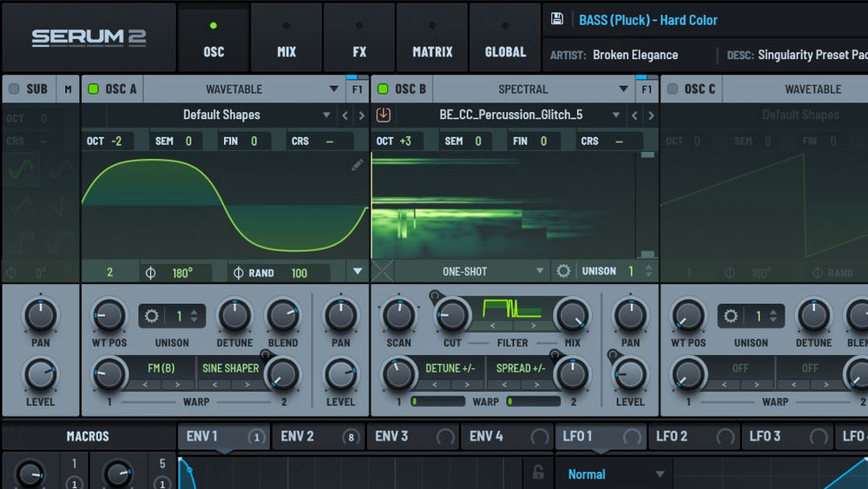
Task: Open OSC B unison settings gear
Action: tap(563, 271)
